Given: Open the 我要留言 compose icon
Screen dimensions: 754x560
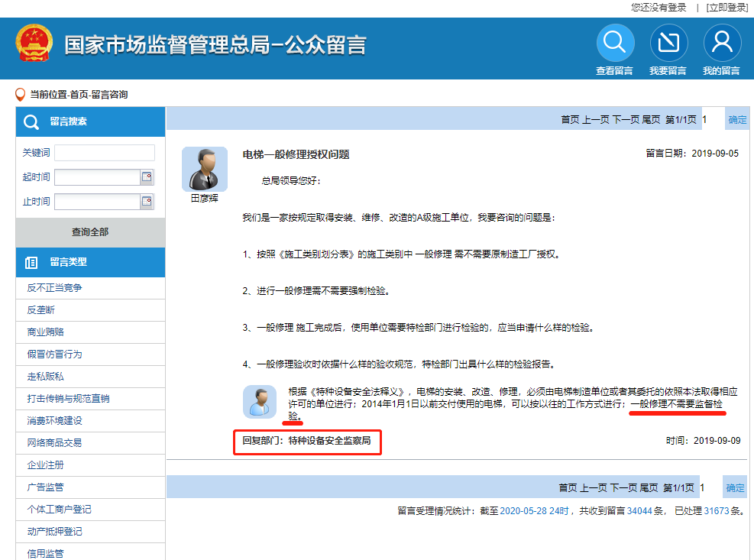Looking at the screenshot, I should (668, 44).
